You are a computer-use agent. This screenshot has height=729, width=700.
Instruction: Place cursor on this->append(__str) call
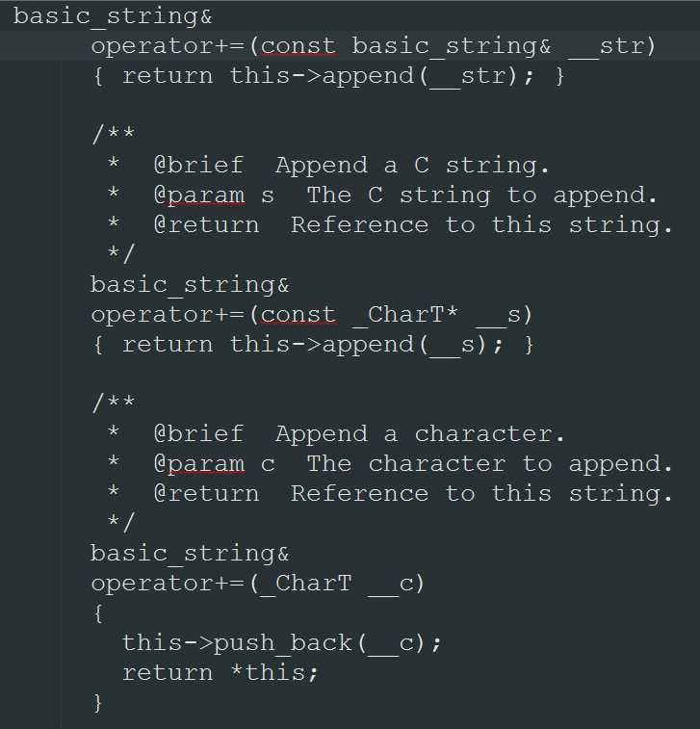(x=380, y=76)
